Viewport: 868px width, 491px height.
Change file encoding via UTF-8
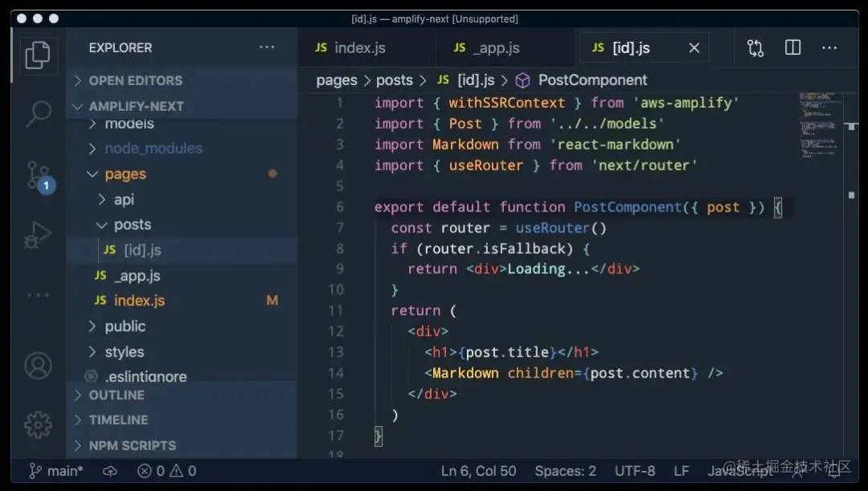(635, 471)
